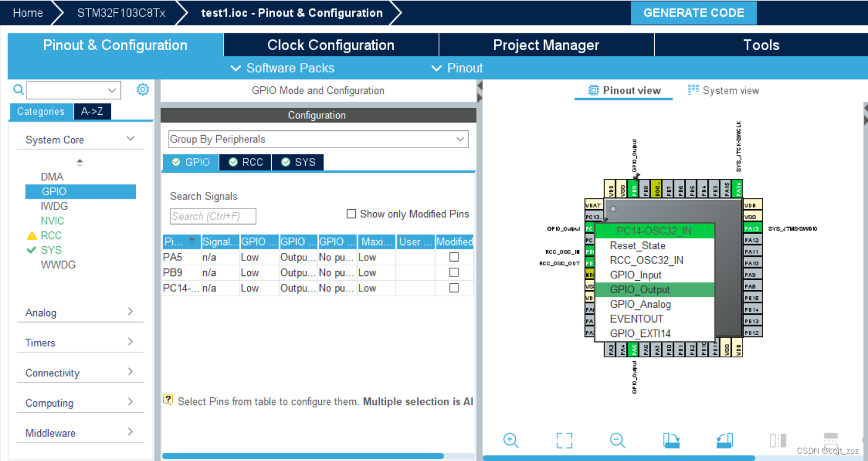Screen dimensions: 868x461
Task: Select pin PB15 on the chip
Action: [x=752, y=298]
